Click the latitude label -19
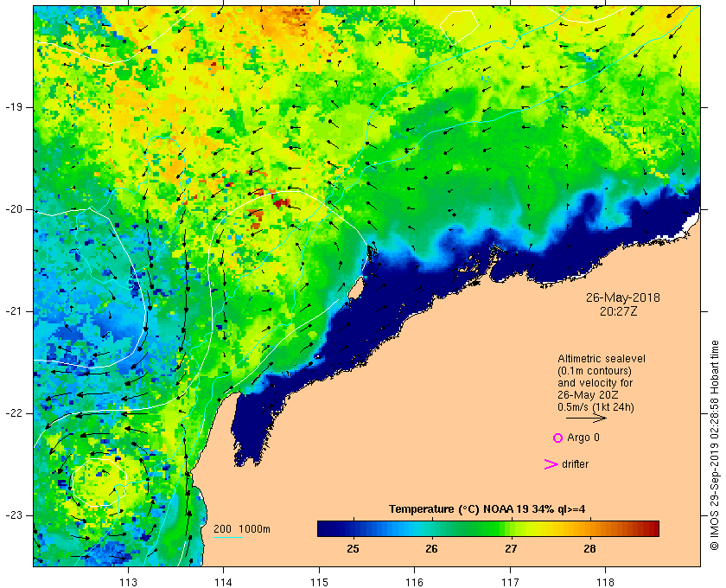Viewport: 726px width, 588px height. 14,107
